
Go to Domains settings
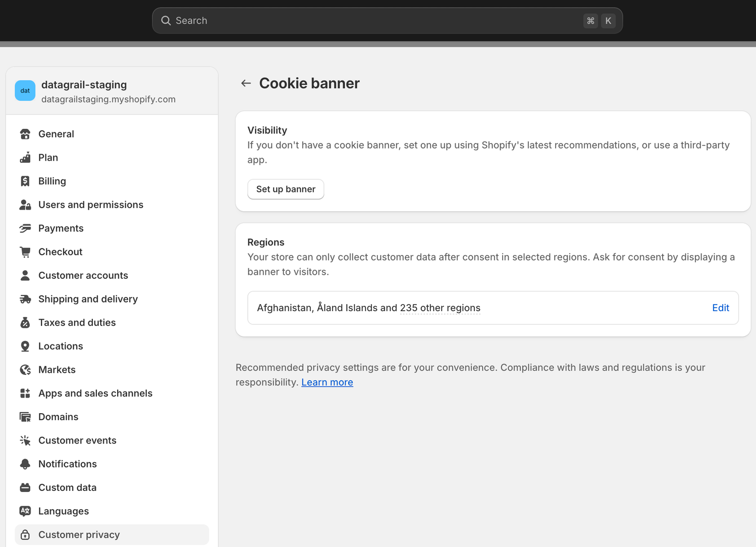[112, 417]
